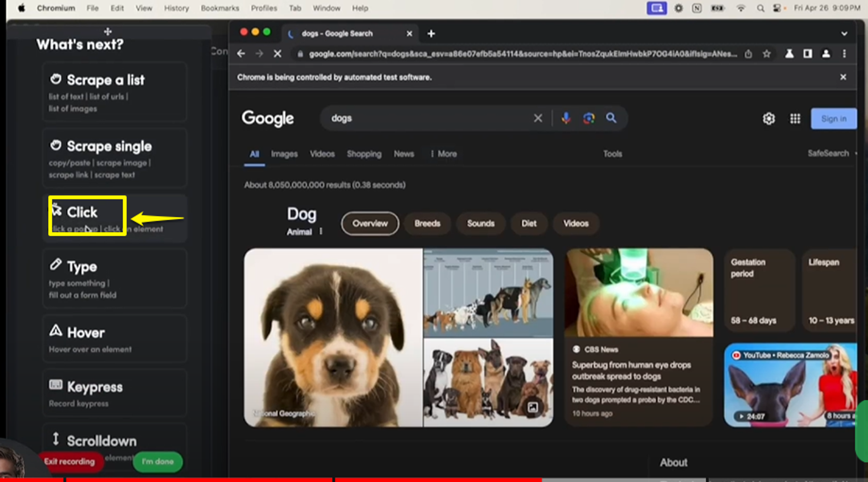
Task: Switch to the Images tab
Action: point(284,154)
